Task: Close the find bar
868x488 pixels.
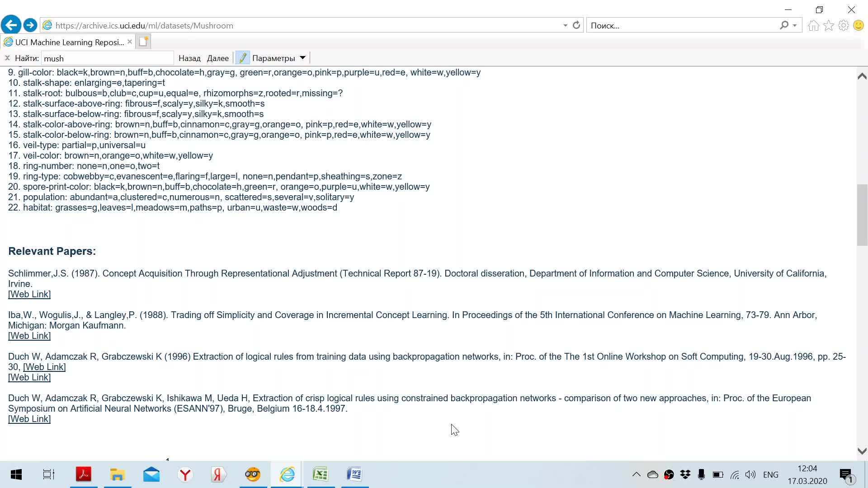Action: click(x=7, y=58)
